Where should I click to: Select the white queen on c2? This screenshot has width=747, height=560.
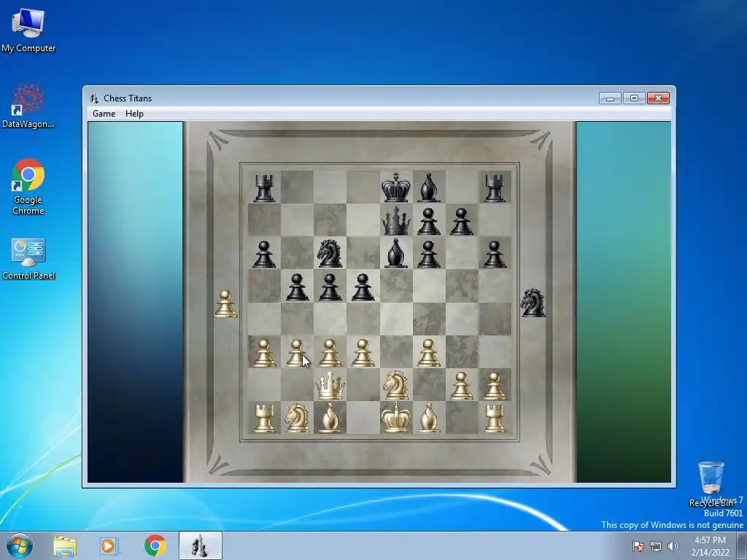click(x=330, y=385)
